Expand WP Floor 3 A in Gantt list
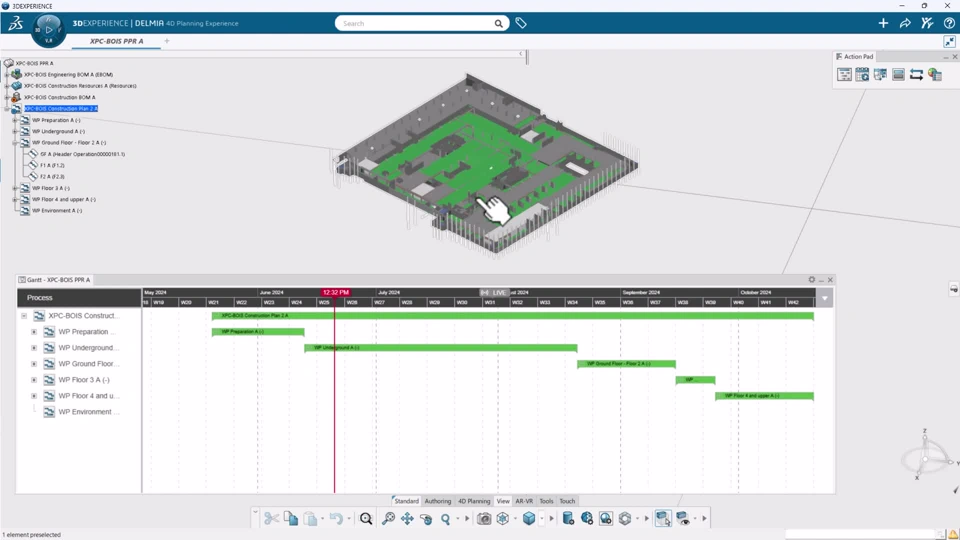 coord(34,380)
